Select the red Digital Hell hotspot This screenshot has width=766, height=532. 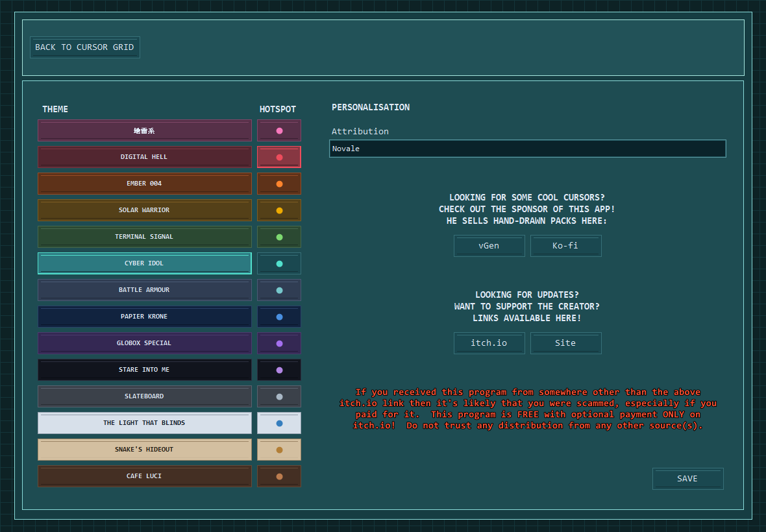[279, 157]
